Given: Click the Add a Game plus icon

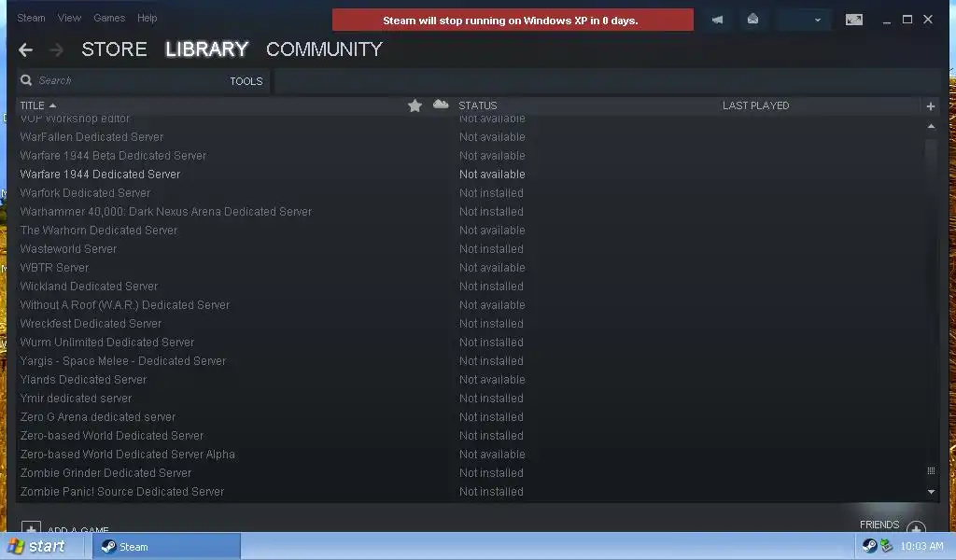Looking at the screenshot, I should [x=31, y=527].
